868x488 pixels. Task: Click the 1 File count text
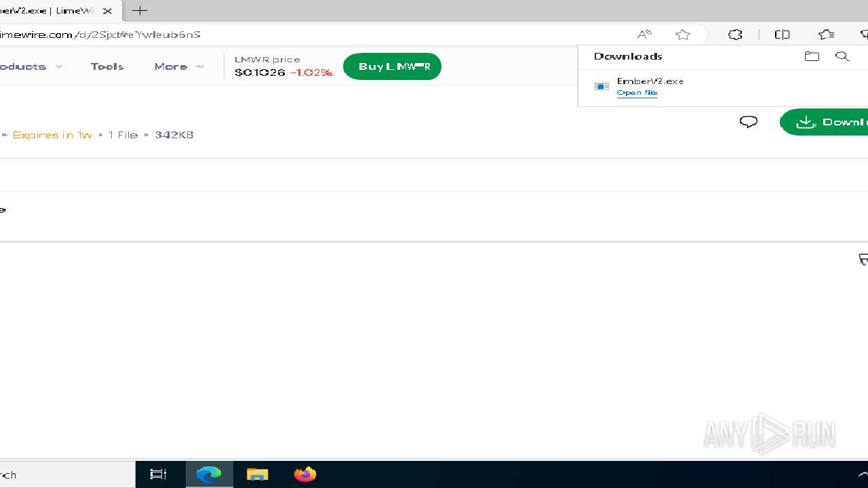[x=123, y=135]
